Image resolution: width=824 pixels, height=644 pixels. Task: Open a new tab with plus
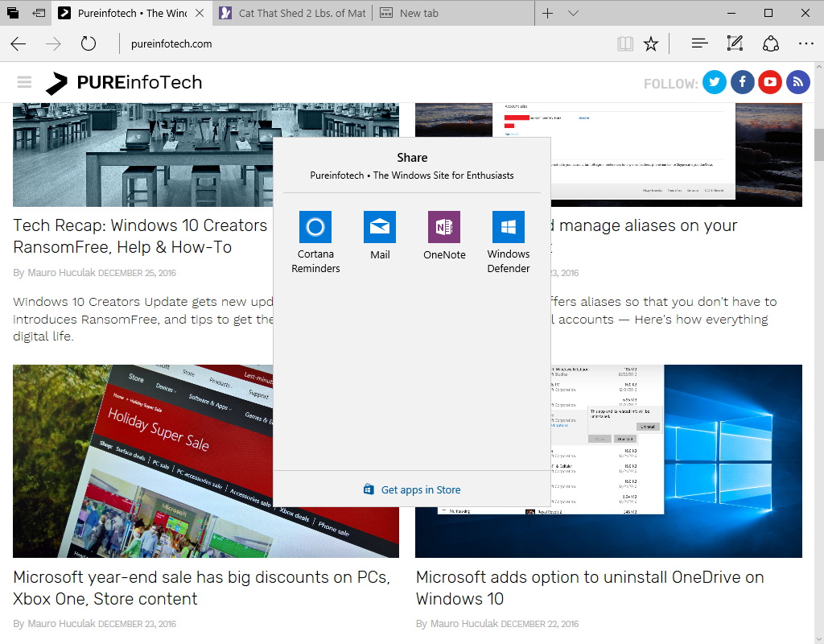[547, 13]
